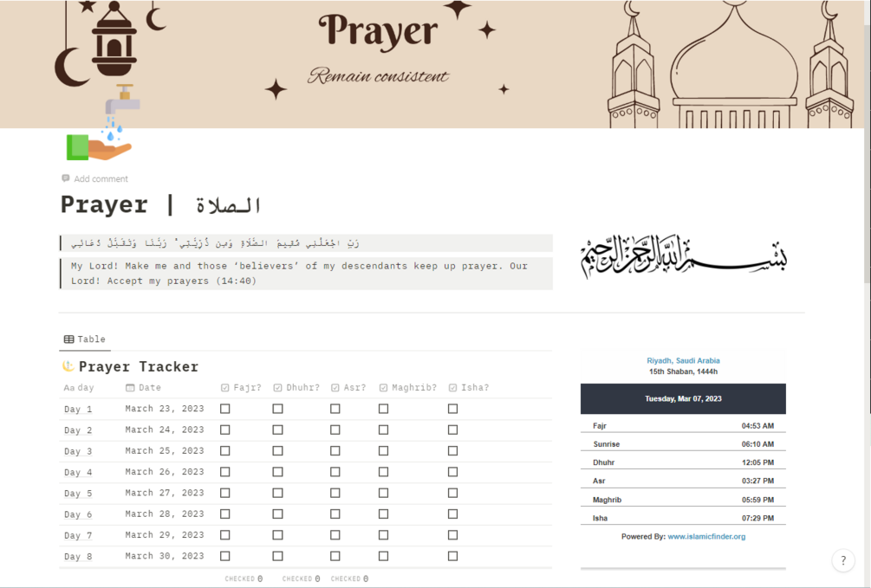
Task: Check Fajr for Day 1
Action: [225, 409]
